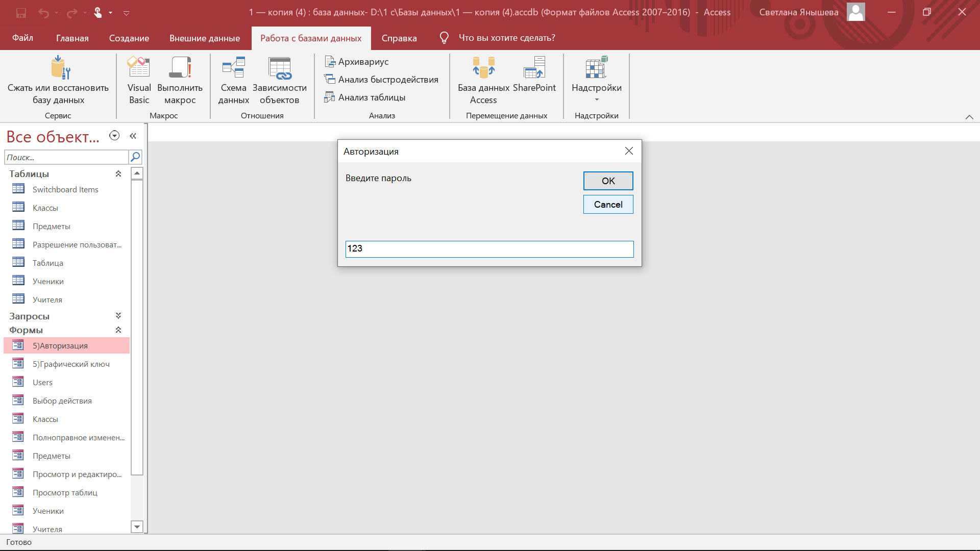Click Cancel in the password dialog
This screenshot has width=980, height=551.
[x=608, y=205]
